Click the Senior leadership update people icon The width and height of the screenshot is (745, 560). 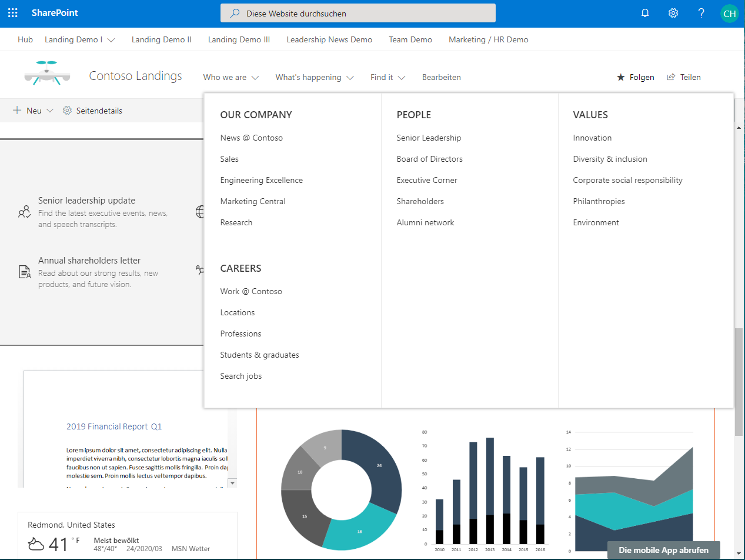point(24,212)
